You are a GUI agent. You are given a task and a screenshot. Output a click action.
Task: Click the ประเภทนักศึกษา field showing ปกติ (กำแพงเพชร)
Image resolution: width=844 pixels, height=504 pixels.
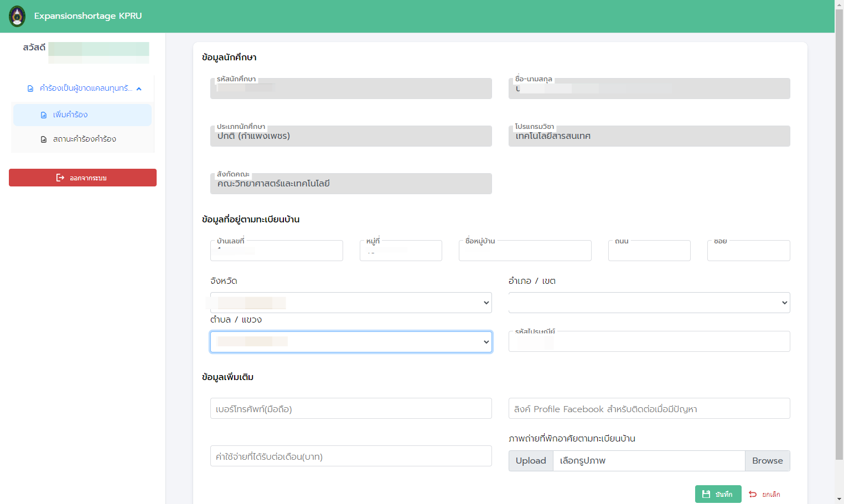click(x=351, y=136)
